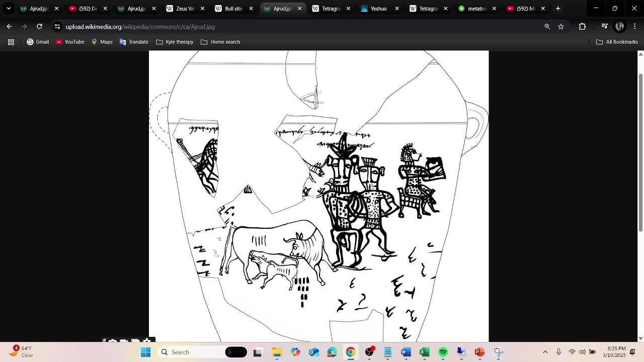644x362 pixels.
Task: View site information icon in address bar
Action: 57,27
